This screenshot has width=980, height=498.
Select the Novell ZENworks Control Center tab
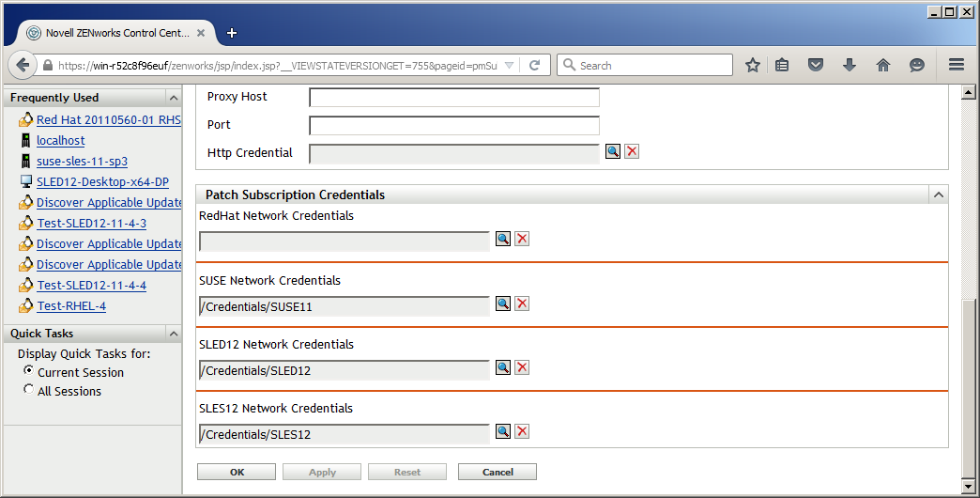117,33
